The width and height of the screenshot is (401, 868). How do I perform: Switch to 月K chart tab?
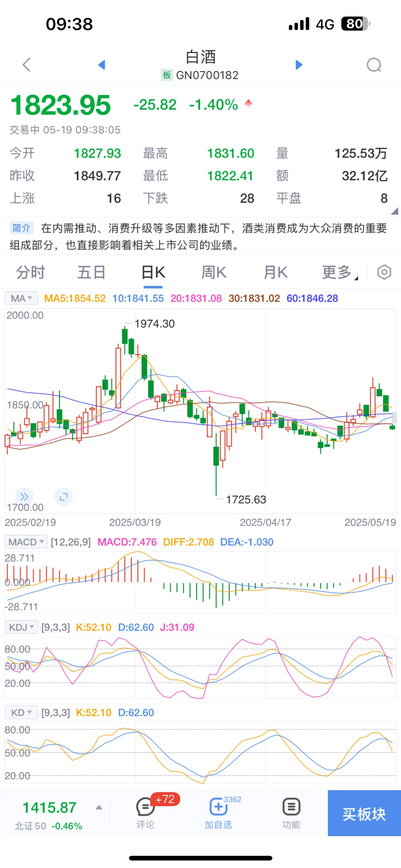point(276,272)
